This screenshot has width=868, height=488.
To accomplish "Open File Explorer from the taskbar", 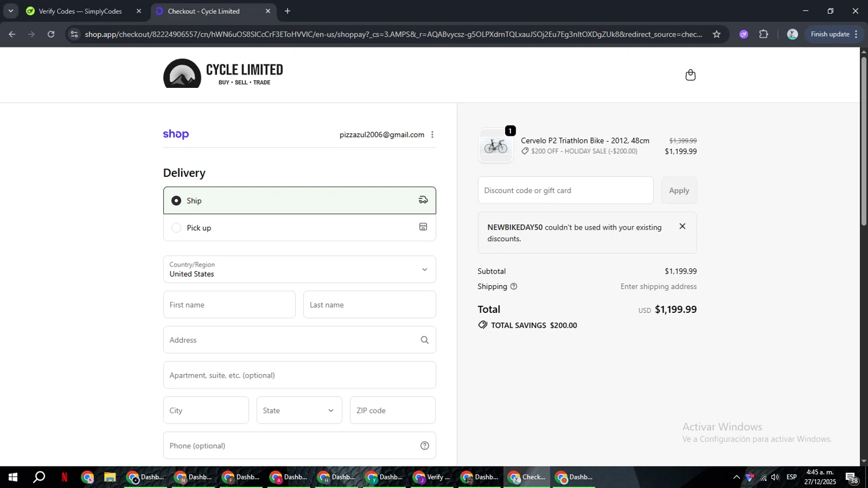I will pos(109,477).
